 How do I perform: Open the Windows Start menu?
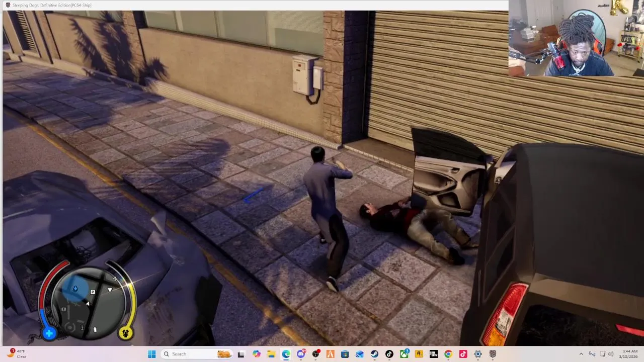click(x=151, y=354)
